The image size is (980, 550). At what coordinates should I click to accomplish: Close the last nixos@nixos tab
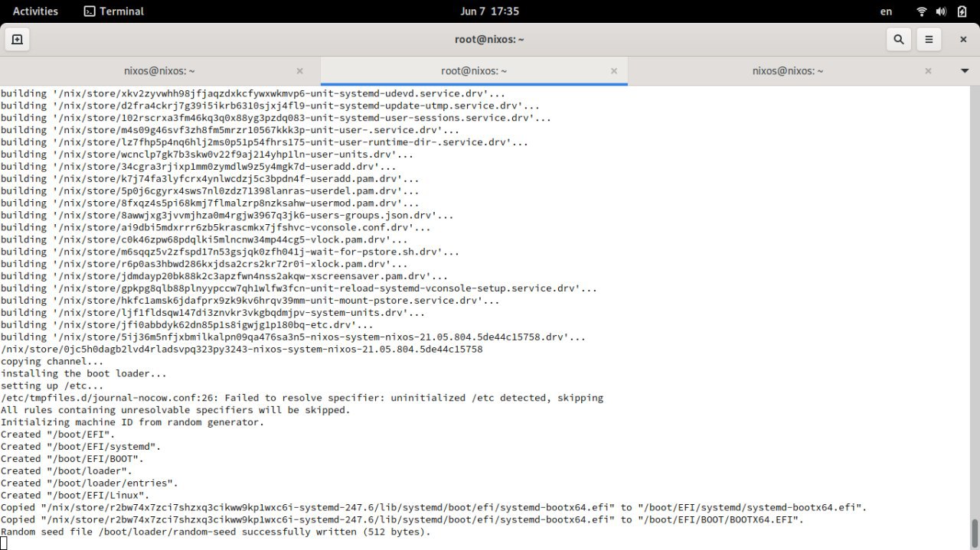point(928,70)
